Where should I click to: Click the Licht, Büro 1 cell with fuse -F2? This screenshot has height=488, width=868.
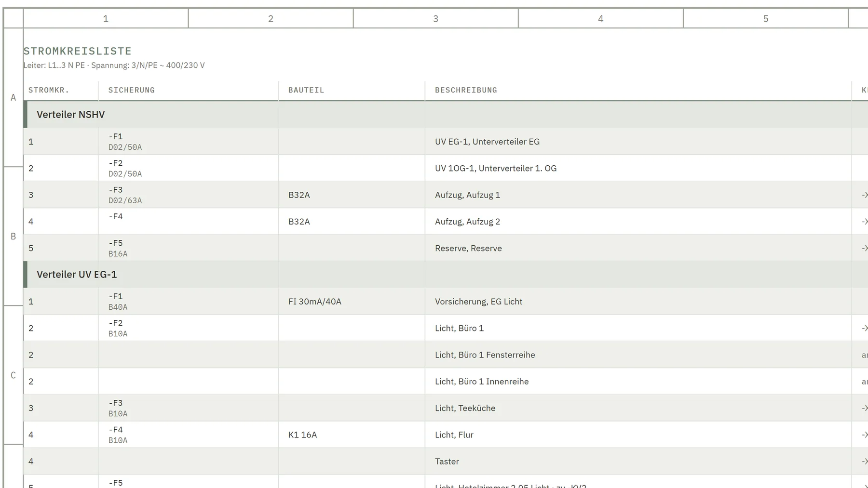click(638, 328)
